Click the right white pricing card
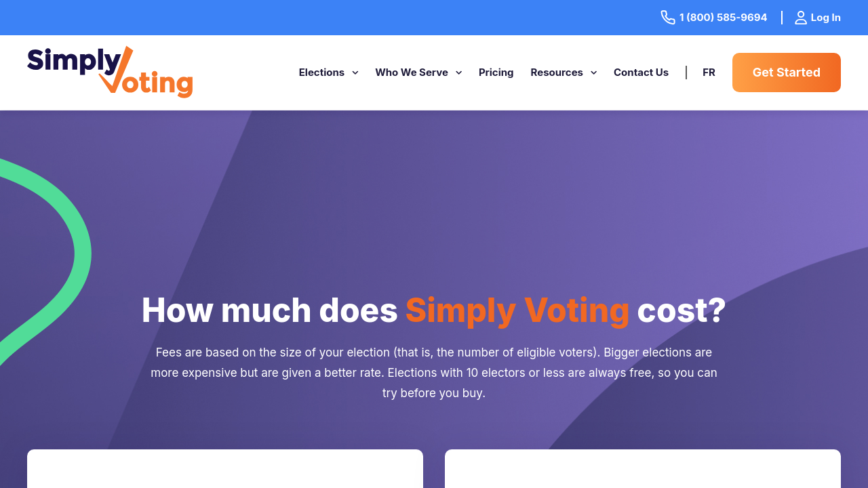This screenshot has height=488, width=868. [x=643, y=469]
